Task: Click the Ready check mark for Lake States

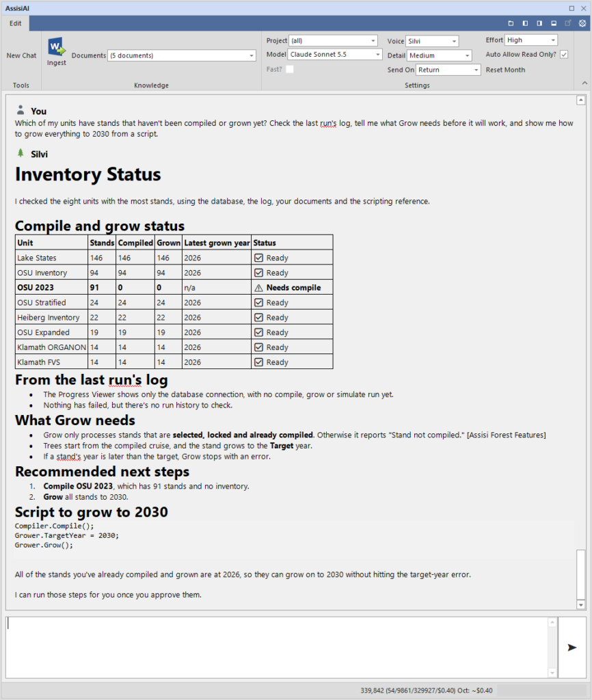Action: [258, 258]
